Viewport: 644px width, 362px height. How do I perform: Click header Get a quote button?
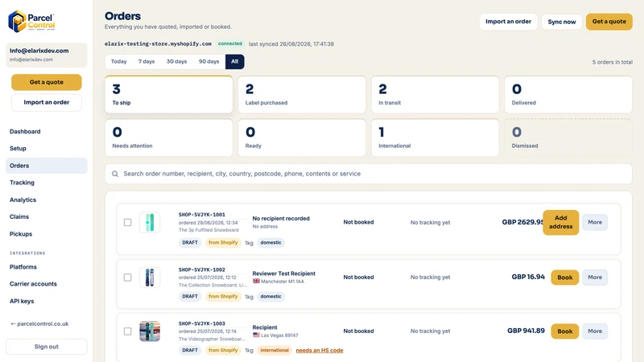(609, 22)
